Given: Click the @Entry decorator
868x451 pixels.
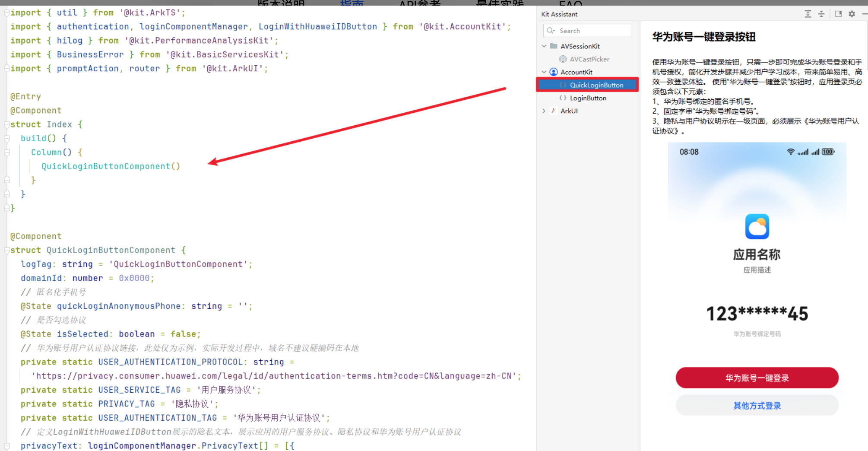Looking at the screenshot, I should click(25, 96).
